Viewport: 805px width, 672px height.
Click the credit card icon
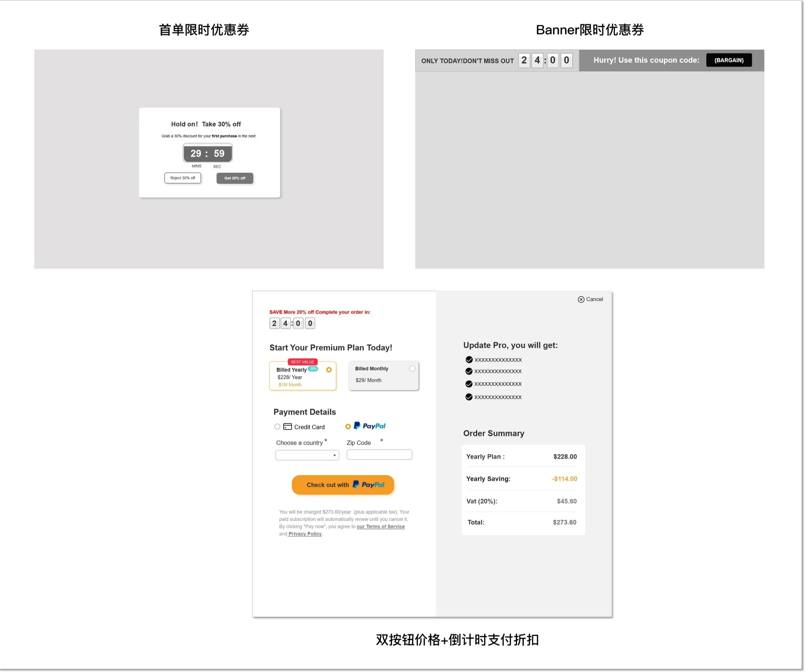pyautogui.click(x=287, y=427)
